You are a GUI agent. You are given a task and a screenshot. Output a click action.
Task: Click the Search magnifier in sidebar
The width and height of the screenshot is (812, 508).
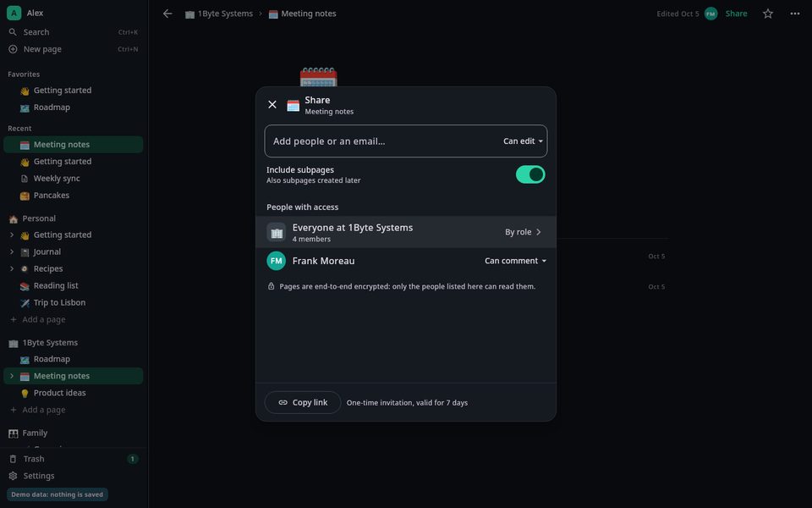(x=13, y=32)
